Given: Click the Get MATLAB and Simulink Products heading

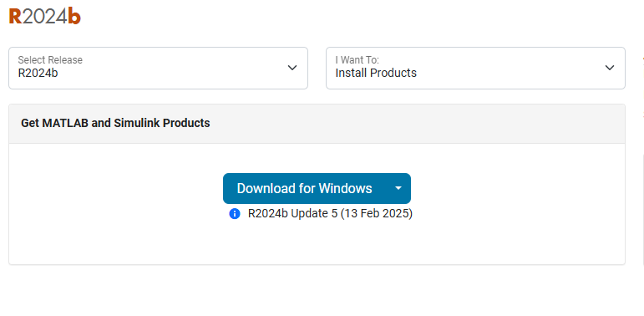Looking at the screenshot, I should pos(115,123).
